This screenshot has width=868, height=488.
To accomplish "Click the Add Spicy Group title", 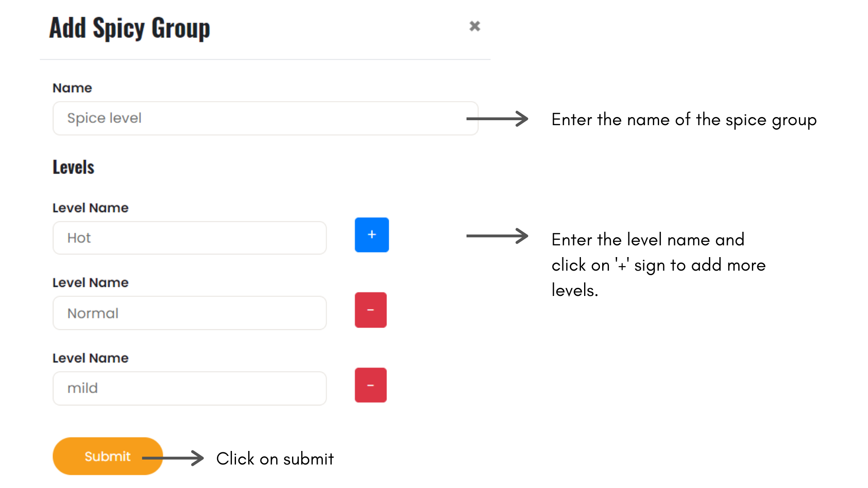I will 130,28.
